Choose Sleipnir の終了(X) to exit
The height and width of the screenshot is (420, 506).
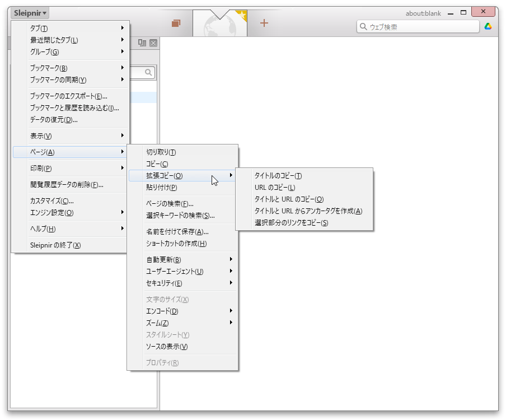(71, 245)
